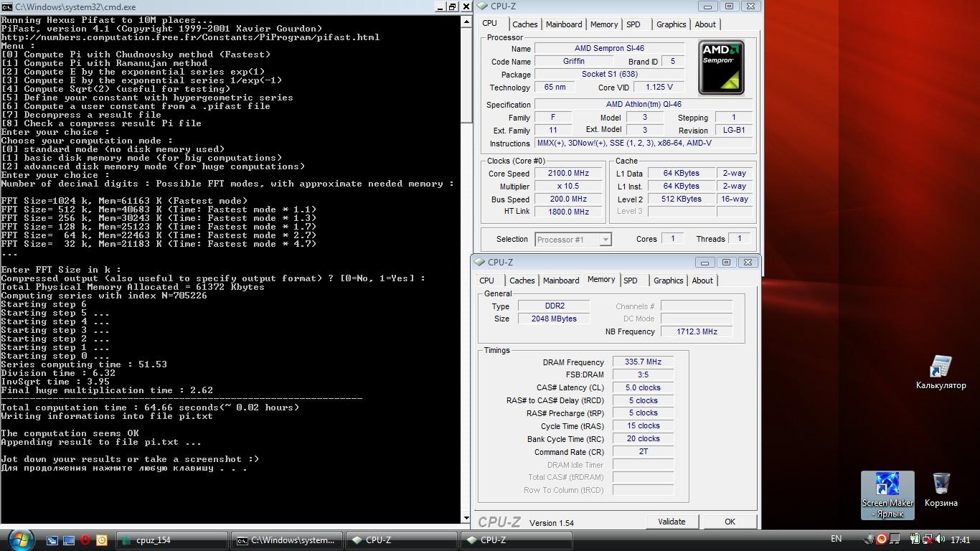Click the Name field AMD Sempron SI-46

609,49
